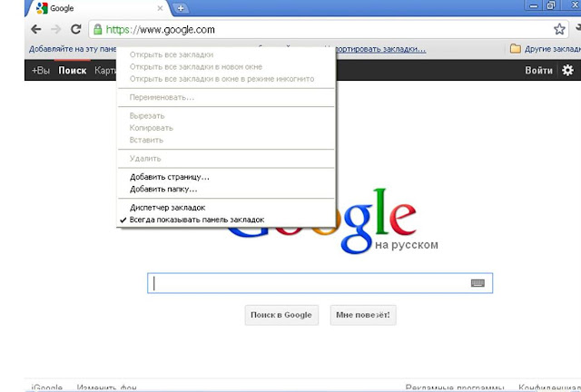Open the wrench settings menu icon
This screenshot has height=392, width=581.
coord(578,28)
